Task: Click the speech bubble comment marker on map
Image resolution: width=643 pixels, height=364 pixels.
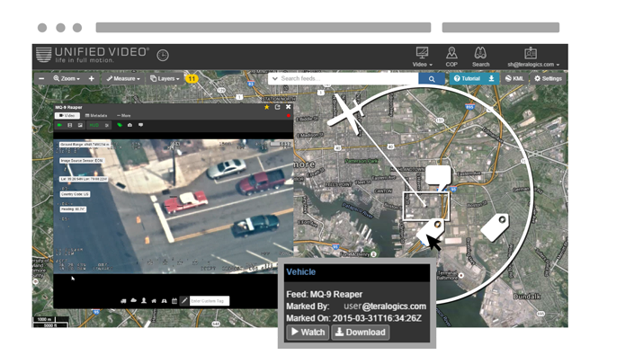Action: 438,177
